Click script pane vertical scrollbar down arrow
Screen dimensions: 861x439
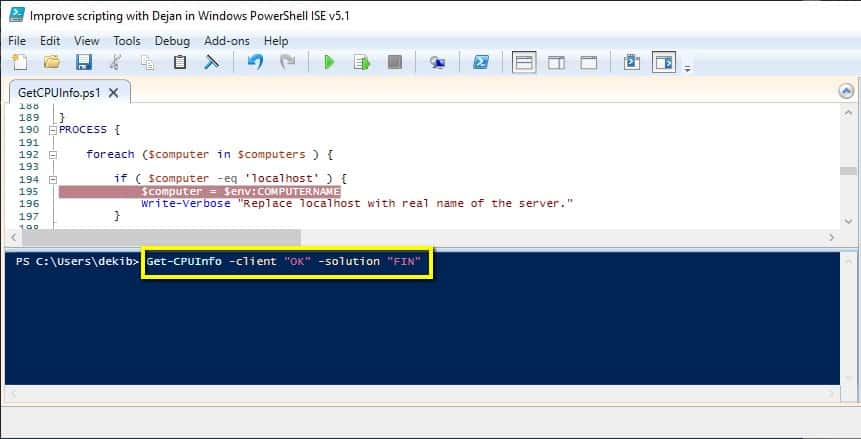[847, 221]
